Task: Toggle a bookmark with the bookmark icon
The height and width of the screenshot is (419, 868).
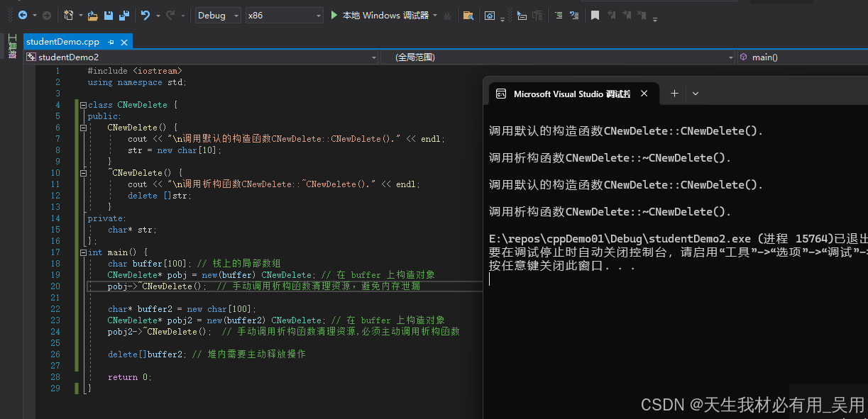Action: pyautogui.click(x=595, y=15)
